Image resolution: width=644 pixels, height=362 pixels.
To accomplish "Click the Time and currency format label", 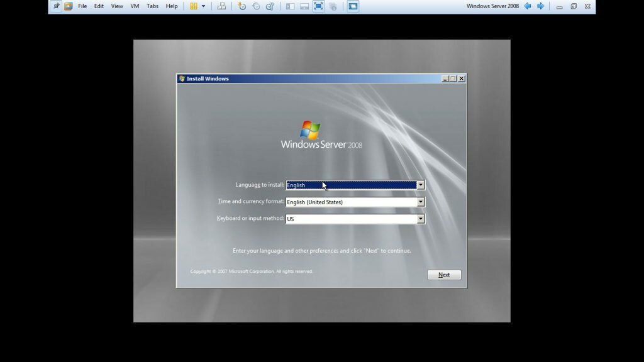I will pos(251,202).
